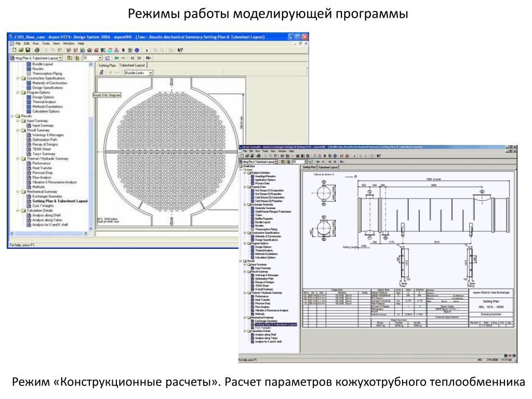Screen dimensions: 532x399
Task: Select Design Specifications in HTFS tree
Action: tap(47, 87)
